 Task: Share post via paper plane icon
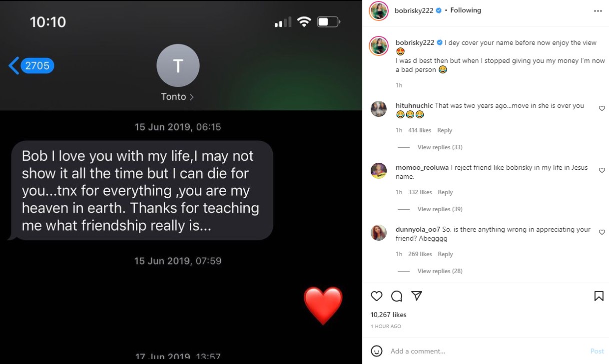coord(417,296)
